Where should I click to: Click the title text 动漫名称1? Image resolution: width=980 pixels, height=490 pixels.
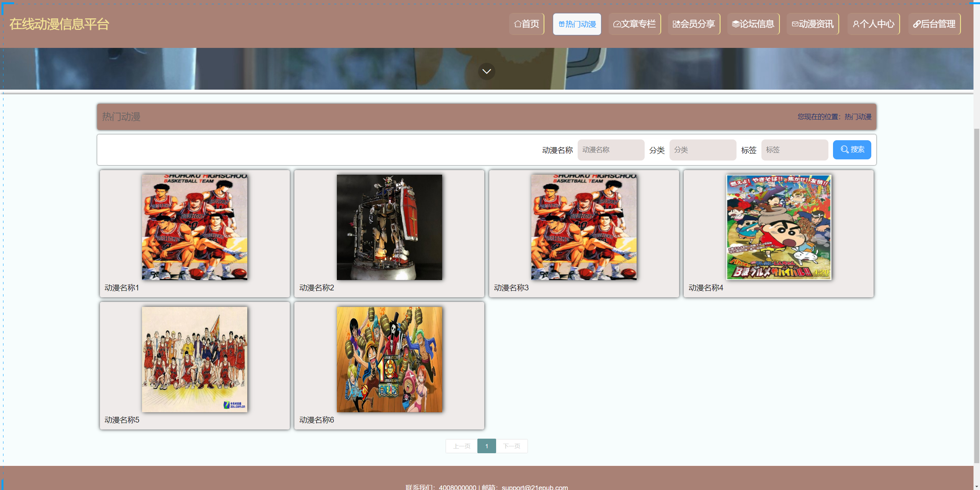pyautogui.click(x=122, y=288)
